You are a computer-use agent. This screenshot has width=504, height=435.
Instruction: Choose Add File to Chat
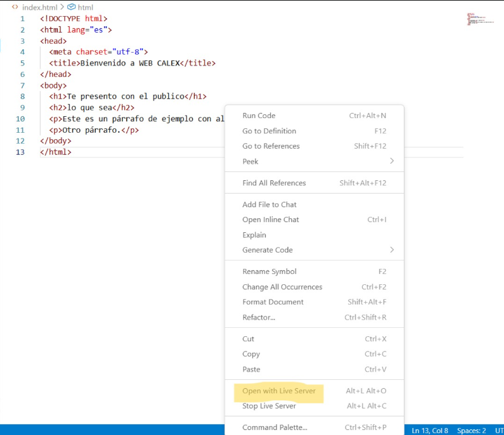point(315,205)
